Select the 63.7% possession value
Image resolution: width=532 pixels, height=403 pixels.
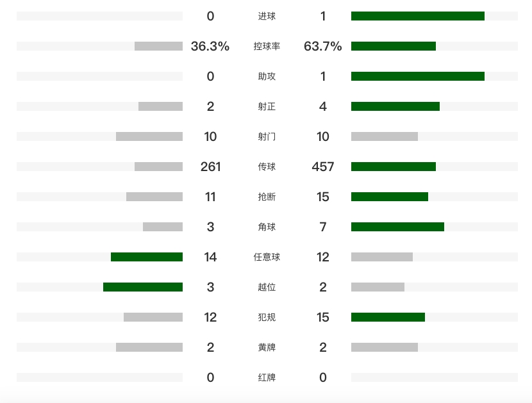(323, 46)
